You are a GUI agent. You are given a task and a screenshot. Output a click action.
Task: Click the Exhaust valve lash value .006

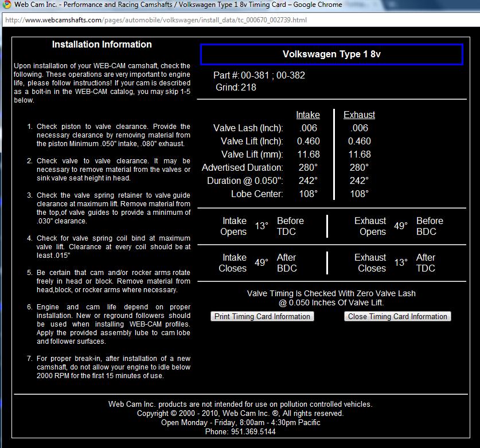359,128
